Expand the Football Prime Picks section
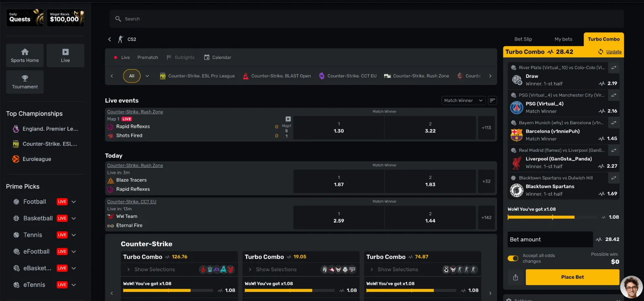The width and height of the screenshot is (644, 301). tap(74, 202)
